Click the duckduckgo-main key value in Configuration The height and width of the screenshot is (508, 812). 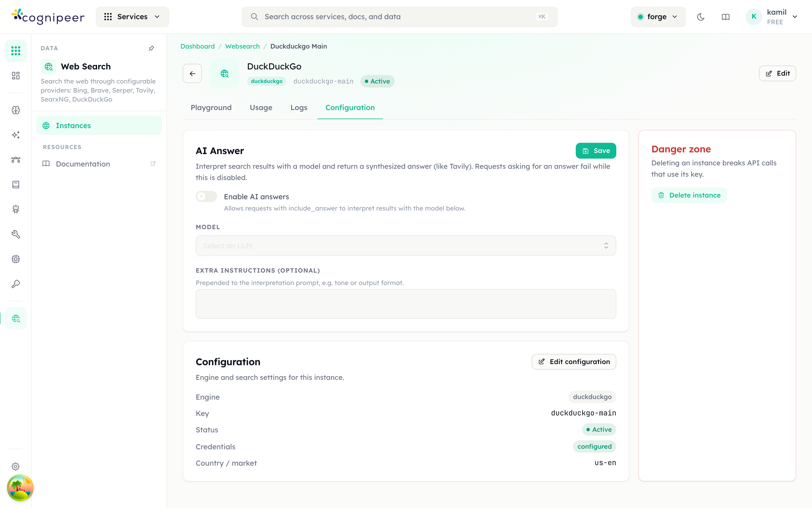584,413
